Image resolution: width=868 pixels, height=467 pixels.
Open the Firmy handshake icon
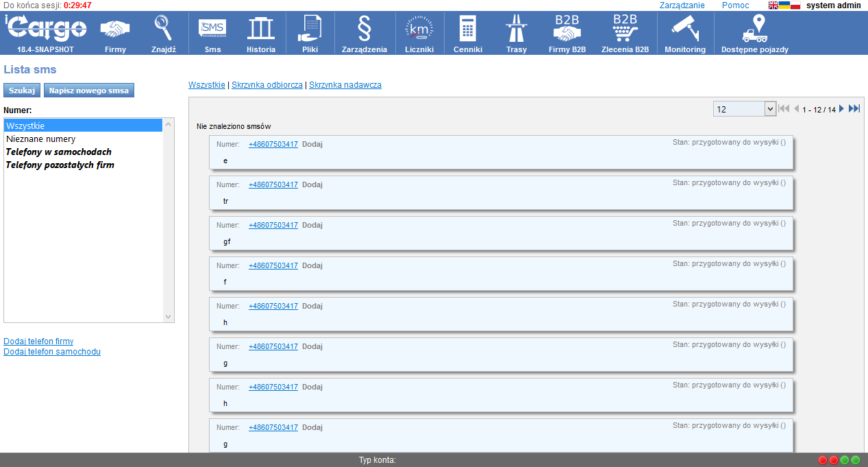pos(115,29)
